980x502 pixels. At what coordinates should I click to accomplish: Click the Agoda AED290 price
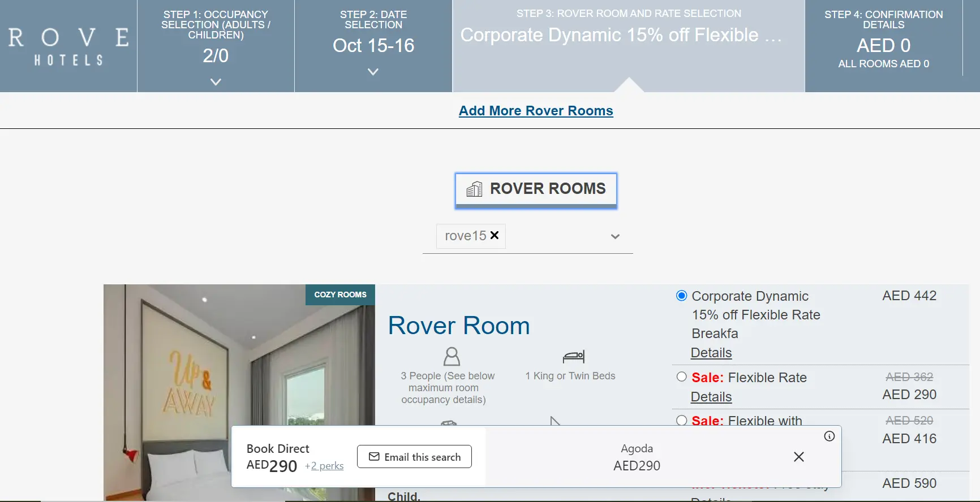click(637, 466)
